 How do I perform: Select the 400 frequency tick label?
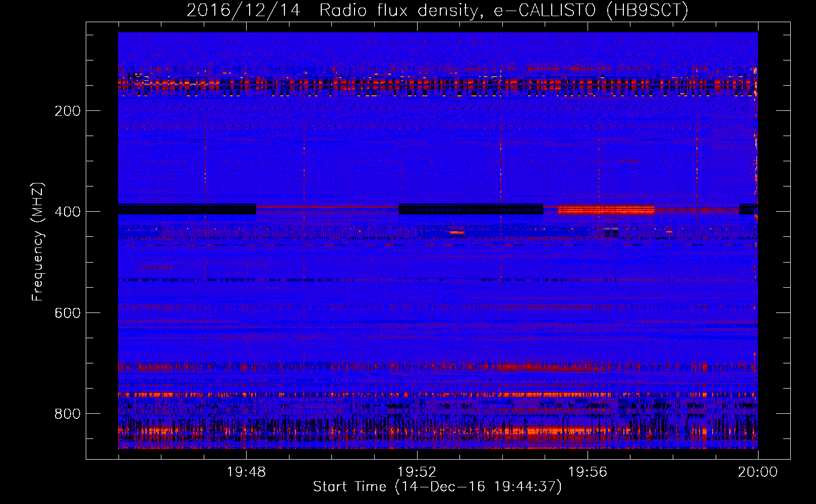click(68, 212)
